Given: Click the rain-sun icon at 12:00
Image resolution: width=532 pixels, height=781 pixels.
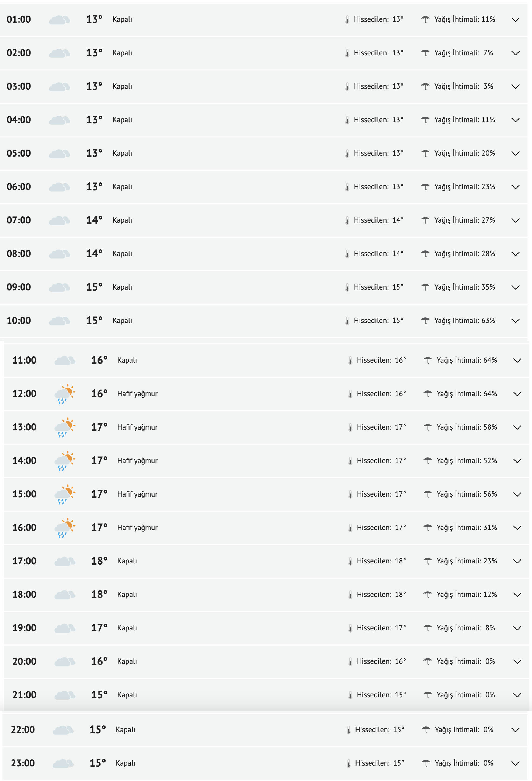Looking at the screenshot, I should click(x=65, y=394).
